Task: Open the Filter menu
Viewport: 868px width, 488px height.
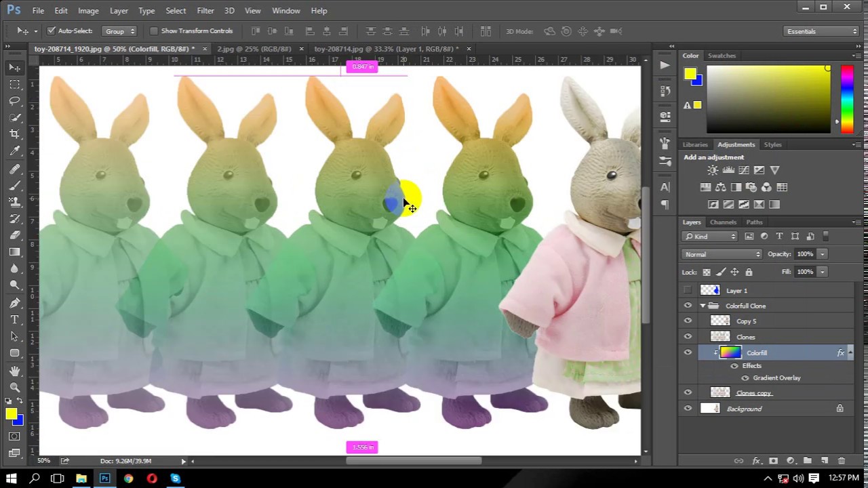Action: click(x=205, y=11)
